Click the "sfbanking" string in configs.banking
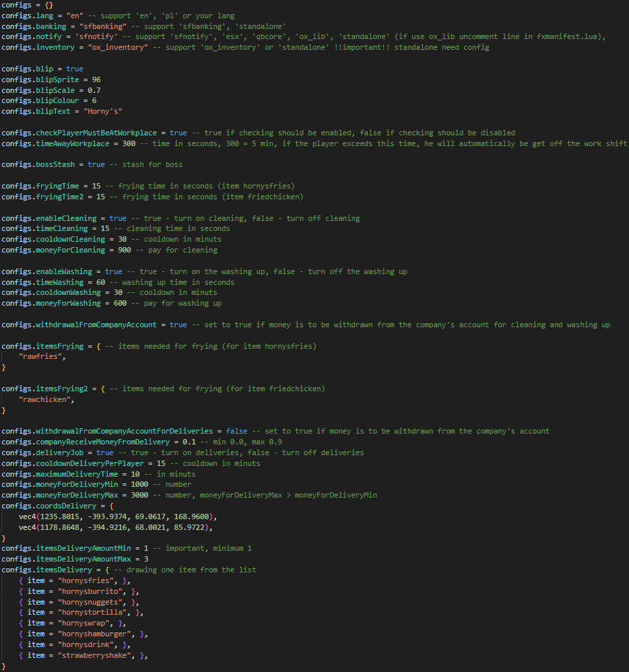The image size is (629, 672). point(102,26)
